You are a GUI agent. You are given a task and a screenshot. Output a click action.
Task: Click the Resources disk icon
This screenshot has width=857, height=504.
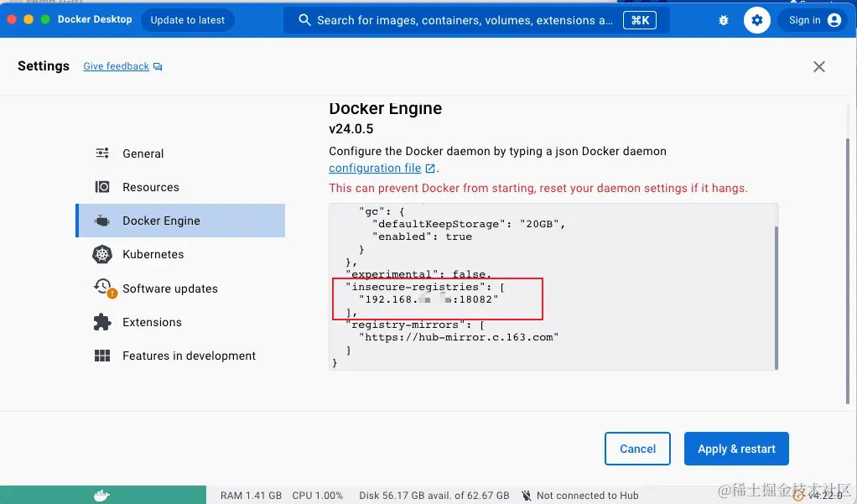102,187
